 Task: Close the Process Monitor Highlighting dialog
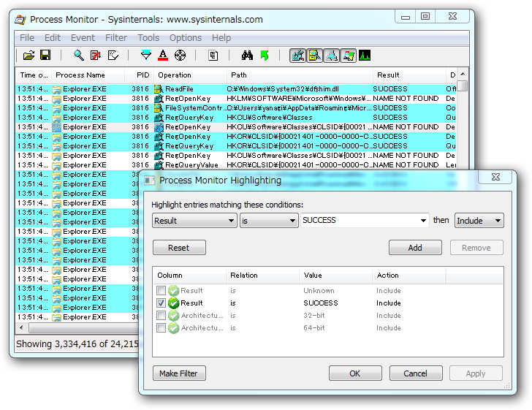(496, 177)
